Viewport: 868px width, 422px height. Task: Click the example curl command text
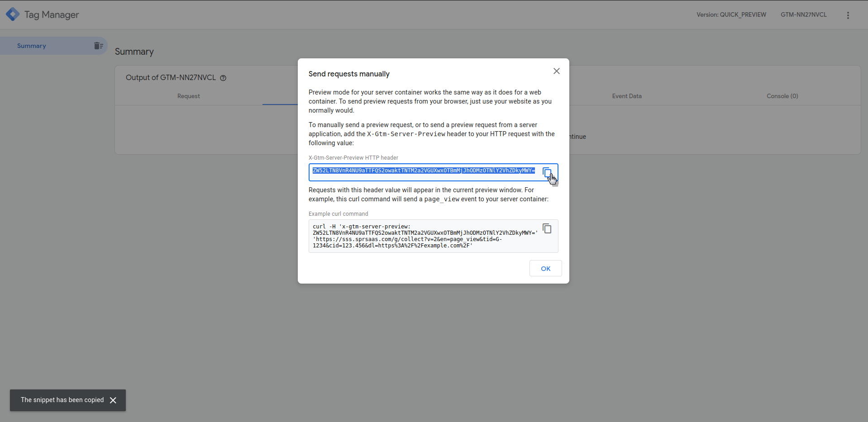point(425,236)
